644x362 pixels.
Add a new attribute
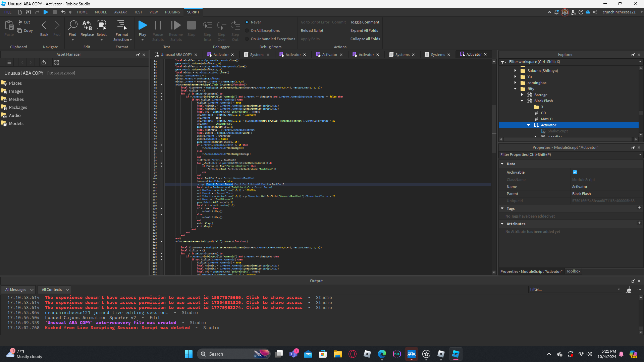[639, 223]
